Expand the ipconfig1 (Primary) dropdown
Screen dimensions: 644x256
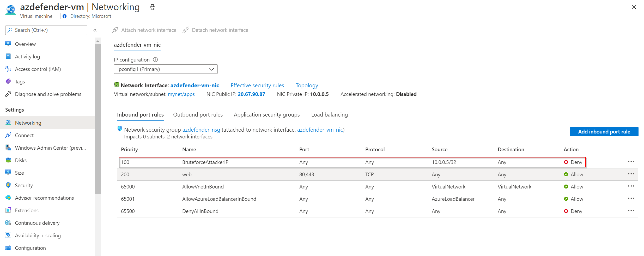tap(166, 69)
